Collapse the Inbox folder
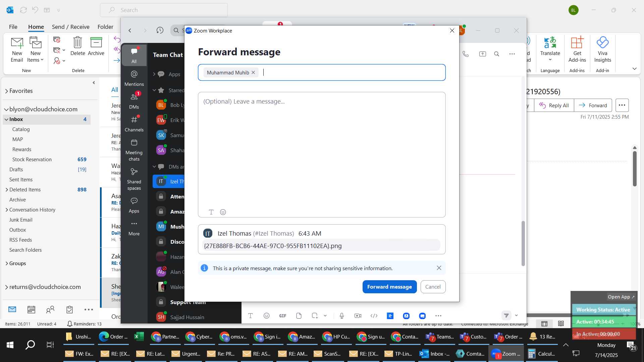The height and width of the screenshot is (362, 644). [x=6, y=120]
